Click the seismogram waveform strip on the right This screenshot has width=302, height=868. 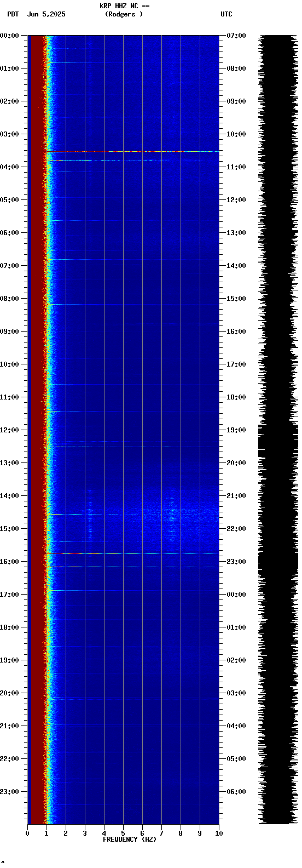[278, 430]
